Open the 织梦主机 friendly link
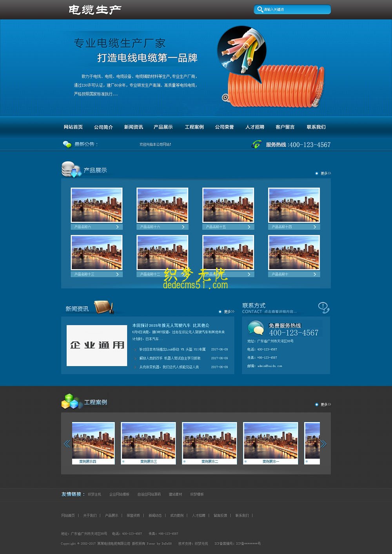Image resolution: width=392 pixels, height=554 pixels. coord(94,494)
